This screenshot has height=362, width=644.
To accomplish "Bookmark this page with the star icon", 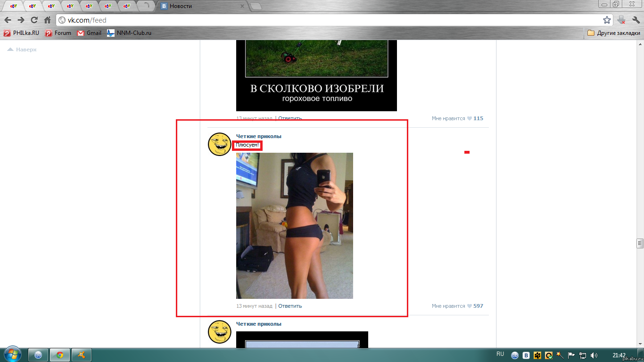I will click(607, 20).
